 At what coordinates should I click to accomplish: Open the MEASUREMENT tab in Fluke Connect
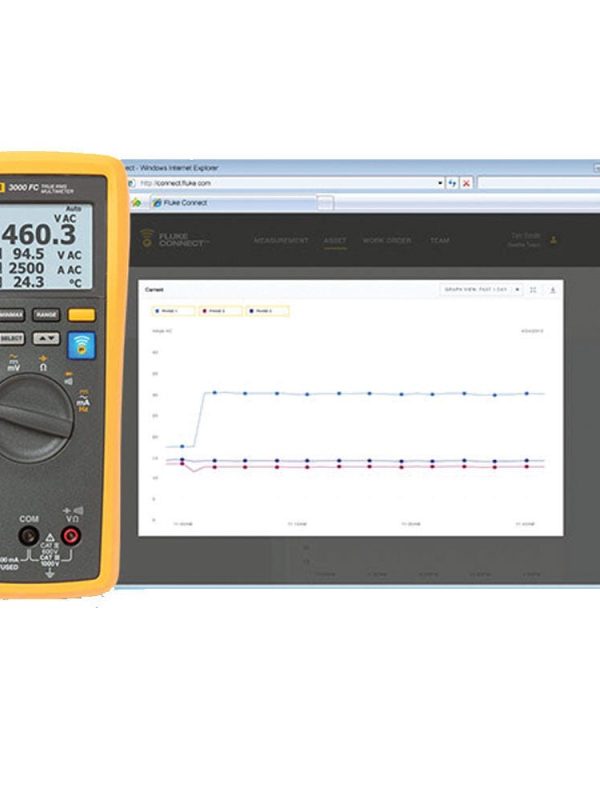[x=281, y=240]
